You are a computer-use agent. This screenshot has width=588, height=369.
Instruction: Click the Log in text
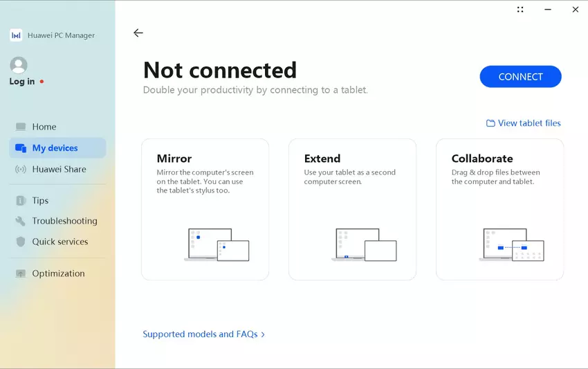22,82
